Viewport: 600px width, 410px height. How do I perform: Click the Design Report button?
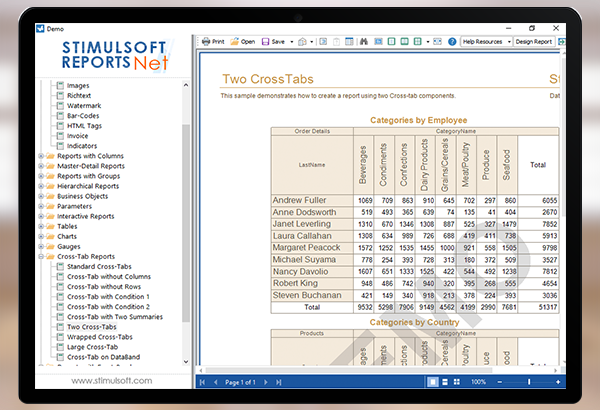coord(534,41)
